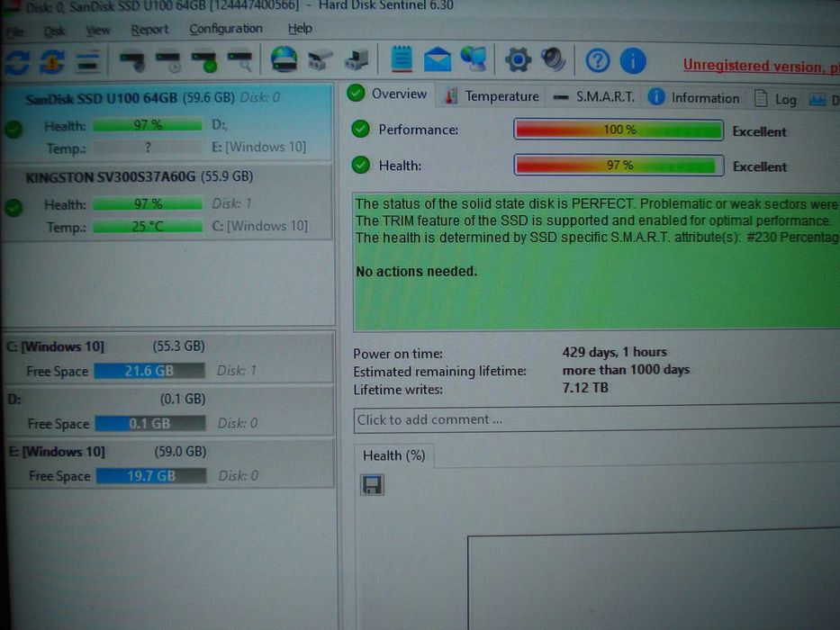Switch to the Information tab

694,98
